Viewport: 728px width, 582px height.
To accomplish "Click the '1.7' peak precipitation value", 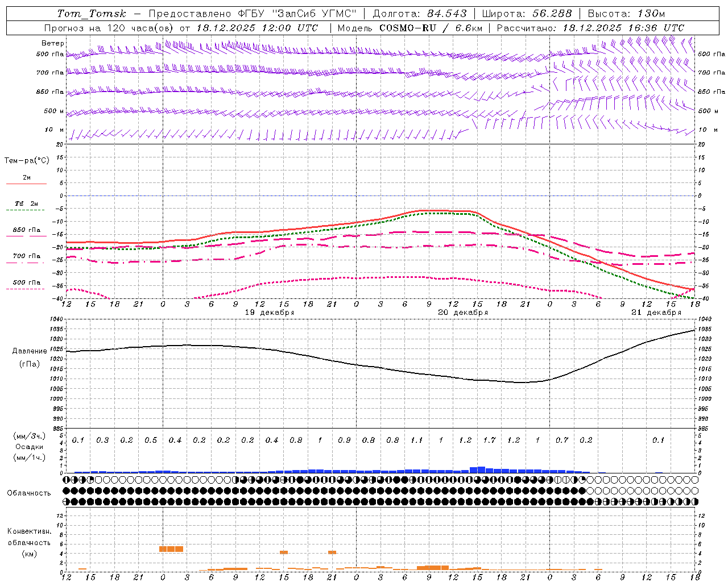I will pyautogui.click(x=489, y=440).
